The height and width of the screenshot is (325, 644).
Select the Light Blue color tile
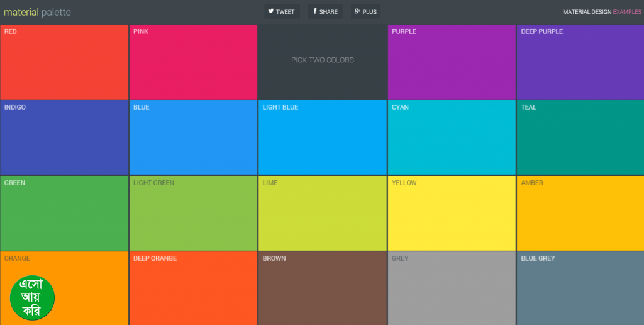point(323,137)
